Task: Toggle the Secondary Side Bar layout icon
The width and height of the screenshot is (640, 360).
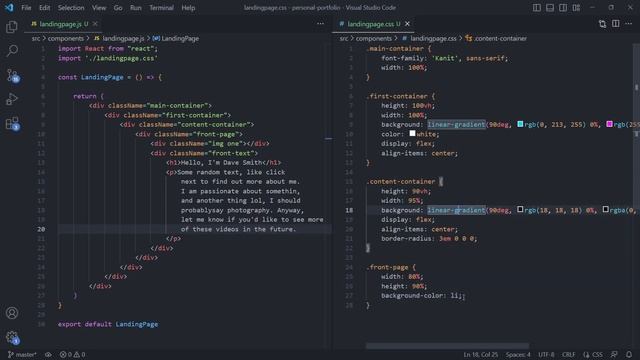Action: [563, 7]
